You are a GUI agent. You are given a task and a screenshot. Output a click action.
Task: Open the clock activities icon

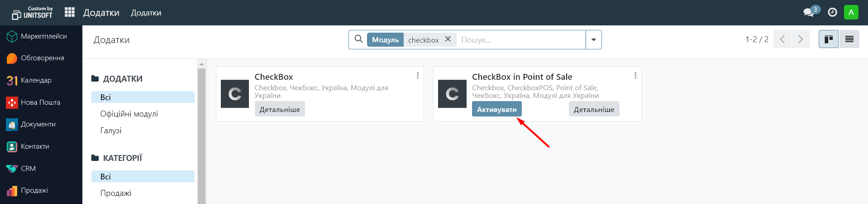point(832,12)
